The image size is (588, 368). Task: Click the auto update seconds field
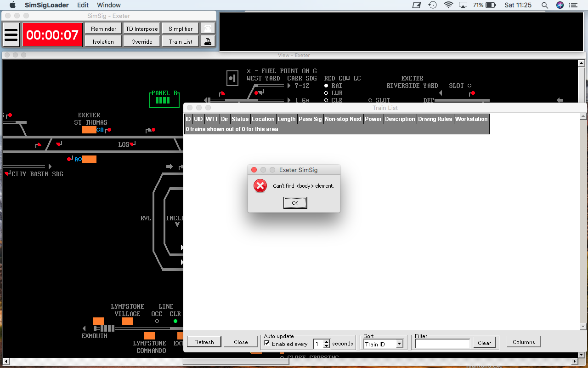tap(318, 344)
